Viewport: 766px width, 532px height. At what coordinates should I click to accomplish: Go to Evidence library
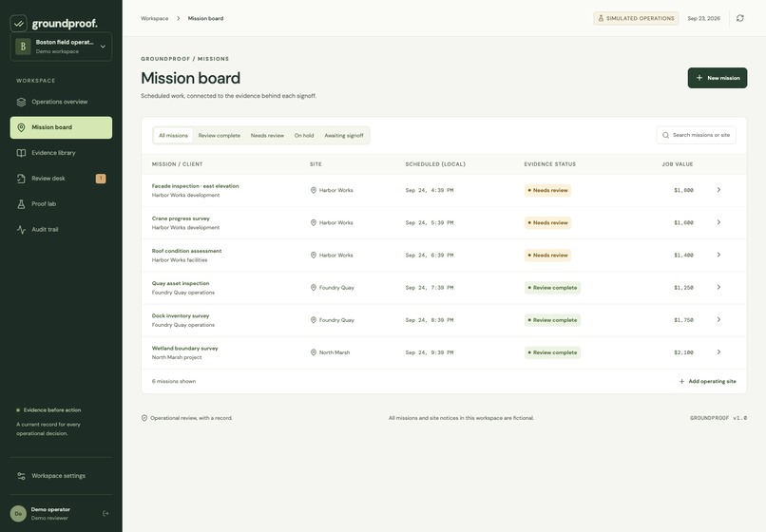[x=61, y=153]
